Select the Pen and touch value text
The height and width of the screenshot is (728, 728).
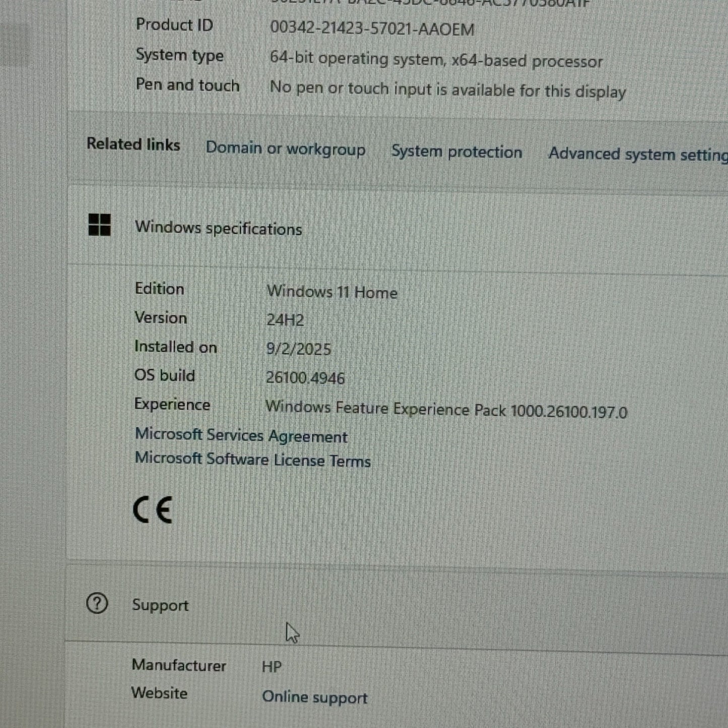click(x=448, y=90)
